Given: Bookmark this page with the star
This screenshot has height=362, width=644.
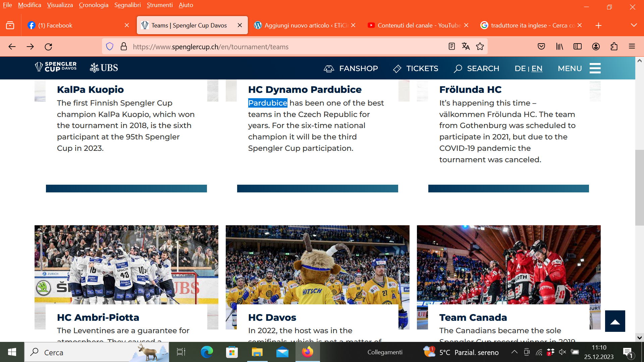Looking at the screenshot, I should tap(480, 47).
